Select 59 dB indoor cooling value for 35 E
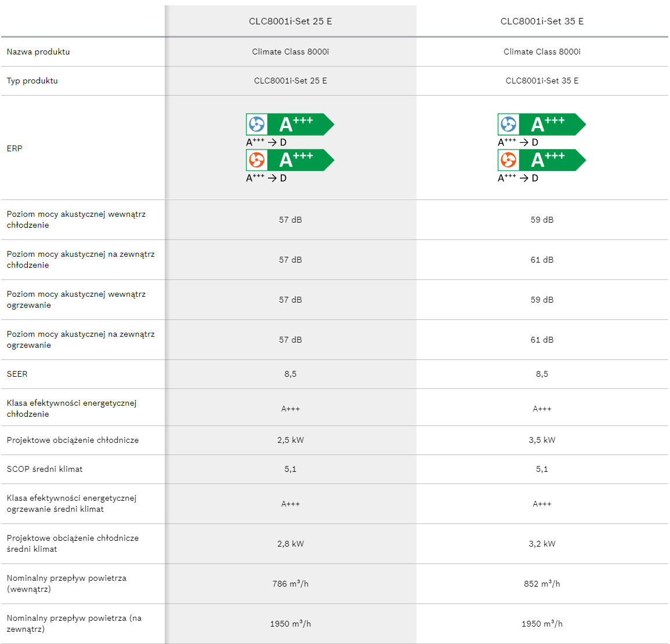670x644 pixels. pyautogui.click(x=542, y=220)
